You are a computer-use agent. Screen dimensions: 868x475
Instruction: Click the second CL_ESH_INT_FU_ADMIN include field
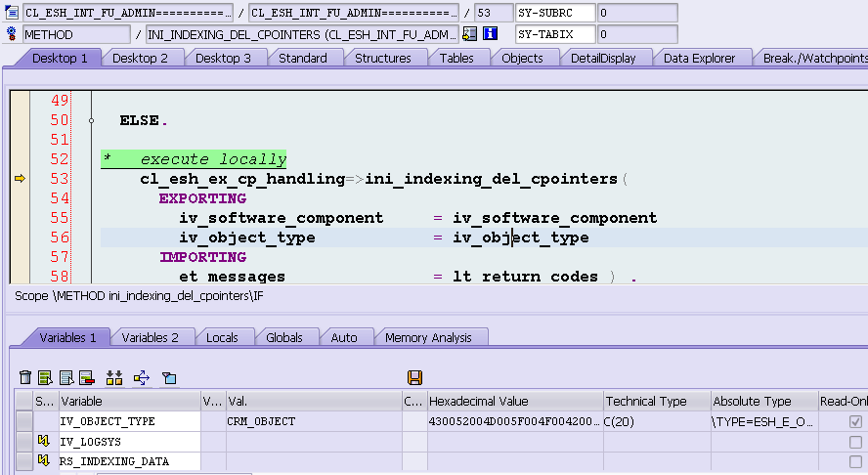(353, 13)
